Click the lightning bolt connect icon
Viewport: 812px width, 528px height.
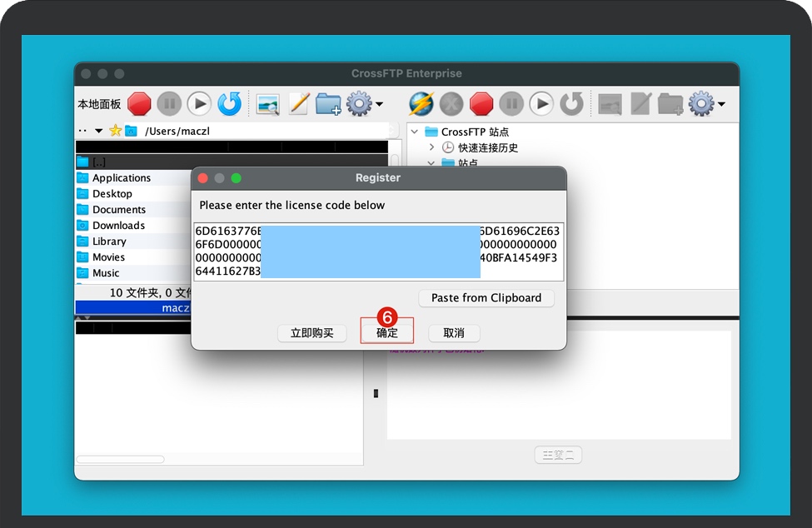421,104
